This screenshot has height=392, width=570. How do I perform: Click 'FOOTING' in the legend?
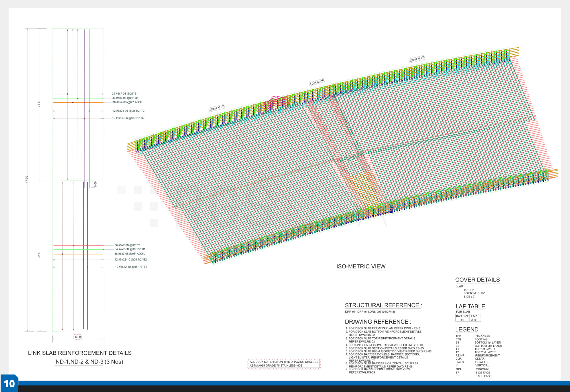pyautogui.click(x=481, y=339)
